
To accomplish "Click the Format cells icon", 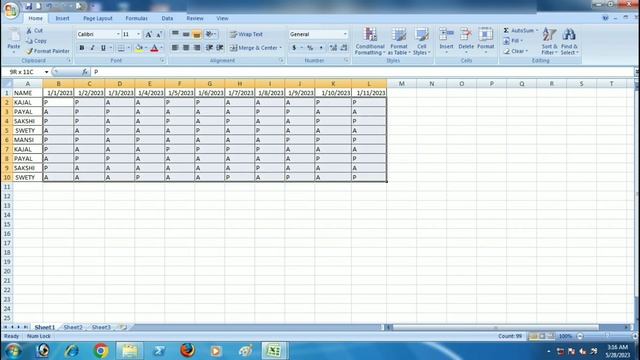I will [x=486, y=35].
